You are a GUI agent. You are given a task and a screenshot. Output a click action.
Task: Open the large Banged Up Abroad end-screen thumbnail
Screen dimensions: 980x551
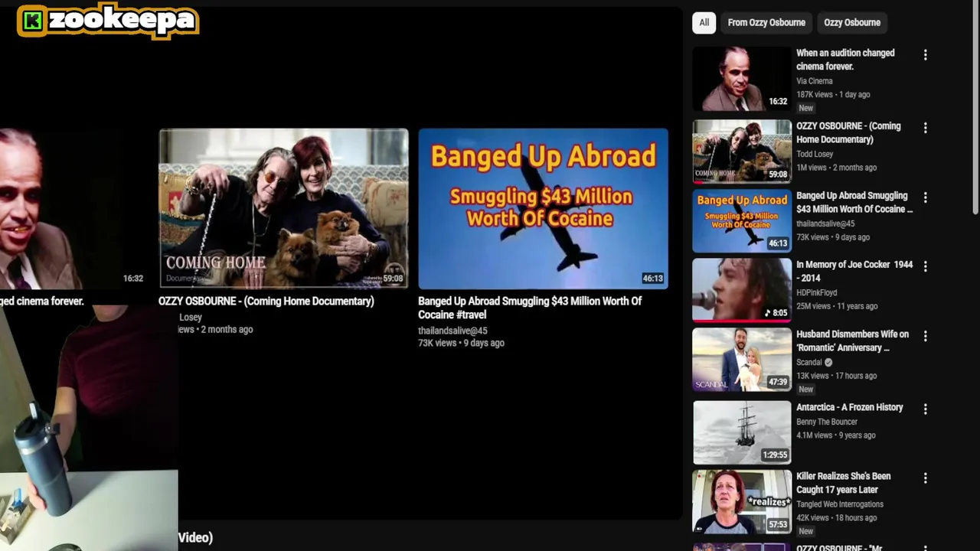(543, 208)
